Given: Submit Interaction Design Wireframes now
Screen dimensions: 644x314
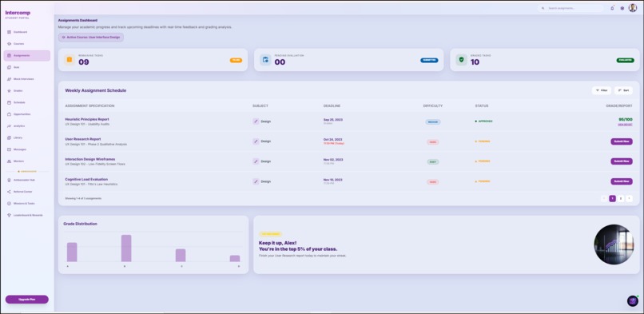Looking at the screenshot, I should pos(622,161).
